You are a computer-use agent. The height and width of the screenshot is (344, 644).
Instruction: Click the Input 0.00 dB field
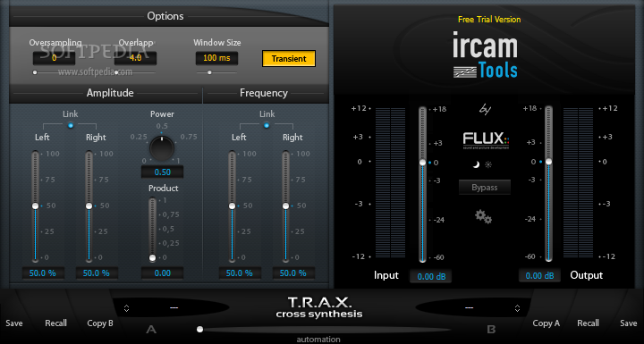point(430,277)
